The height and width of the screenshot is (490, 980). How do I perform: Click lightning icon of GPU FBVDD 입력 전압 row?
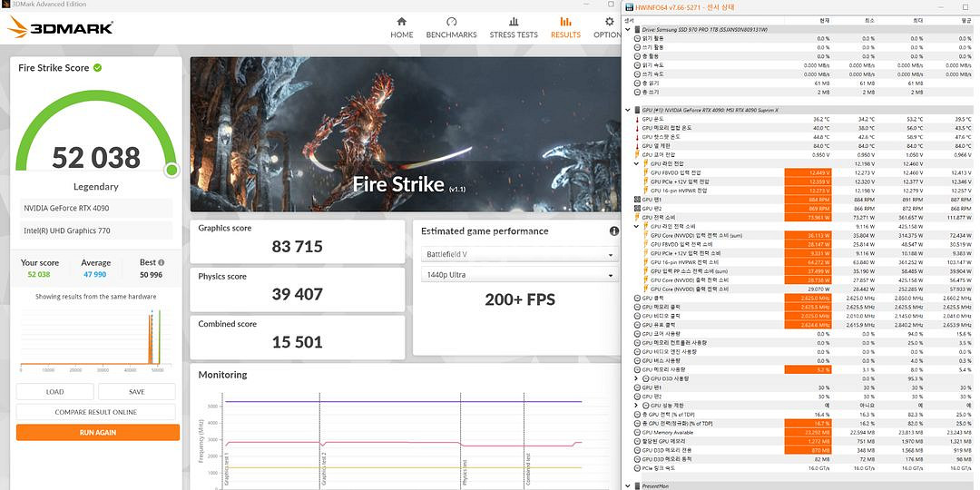click(646, 172)
